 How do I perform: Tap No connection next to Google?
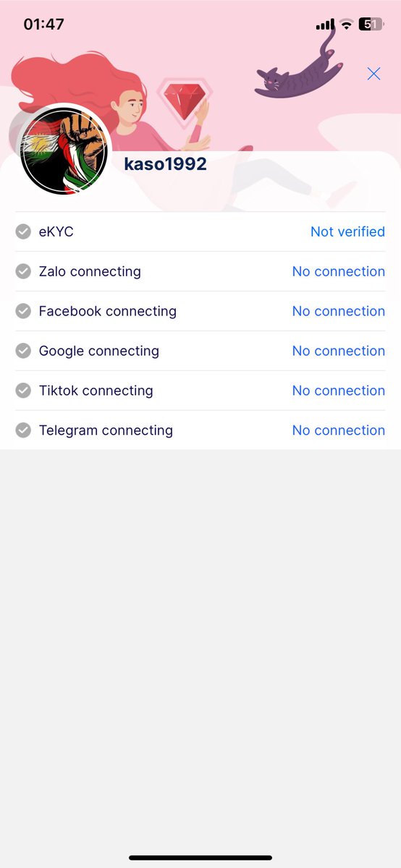click(339, 351)
